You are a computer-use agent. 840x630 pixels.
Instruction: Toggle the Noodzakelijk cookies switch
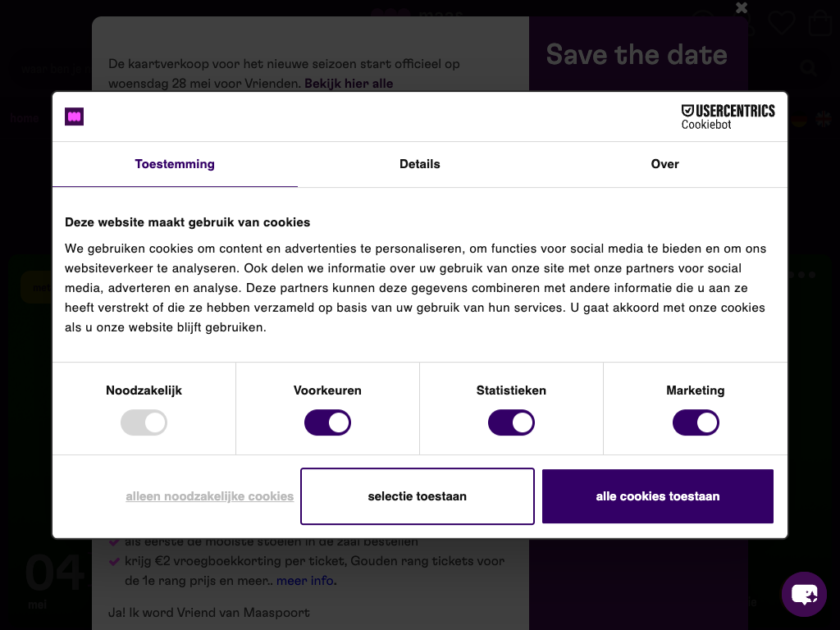pyautogui.click(x=144, y=423)
